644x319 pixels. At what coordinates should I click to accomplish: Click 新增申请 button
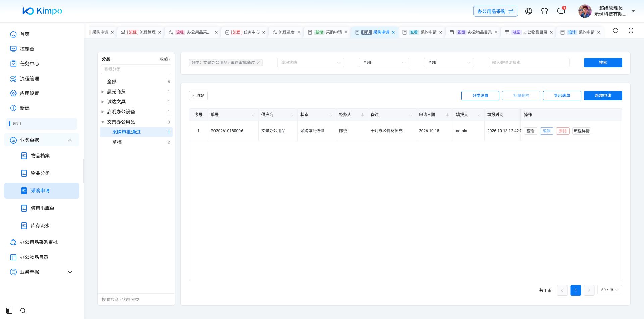(603, 96)
